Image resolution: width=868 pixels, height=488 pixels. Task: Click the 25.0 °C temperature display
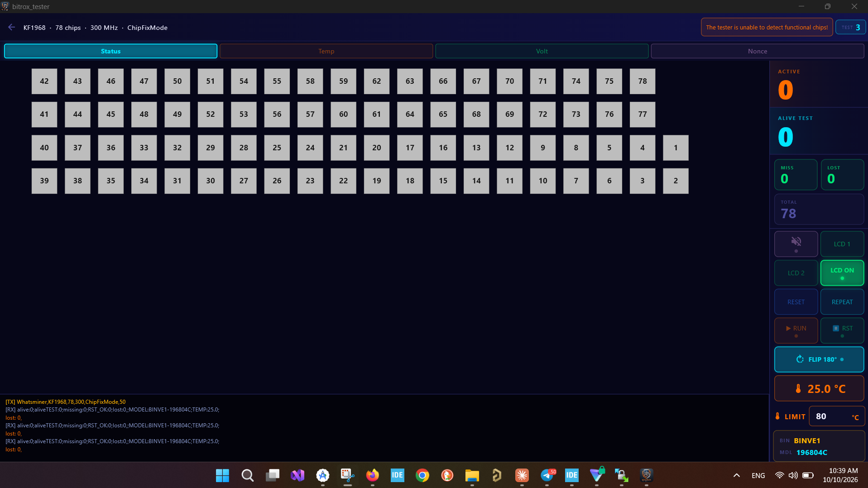(819, 389)
